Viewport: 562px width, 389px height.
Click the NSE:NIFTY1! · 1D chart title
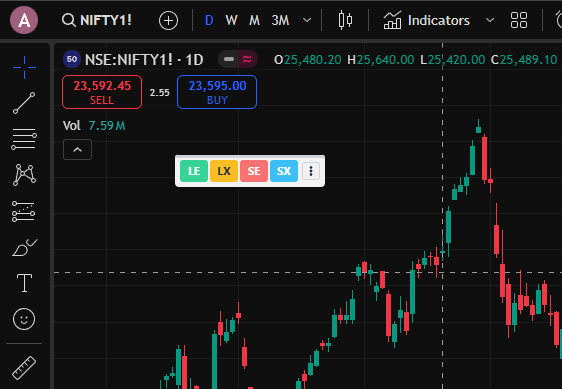(x=144, y=60)
